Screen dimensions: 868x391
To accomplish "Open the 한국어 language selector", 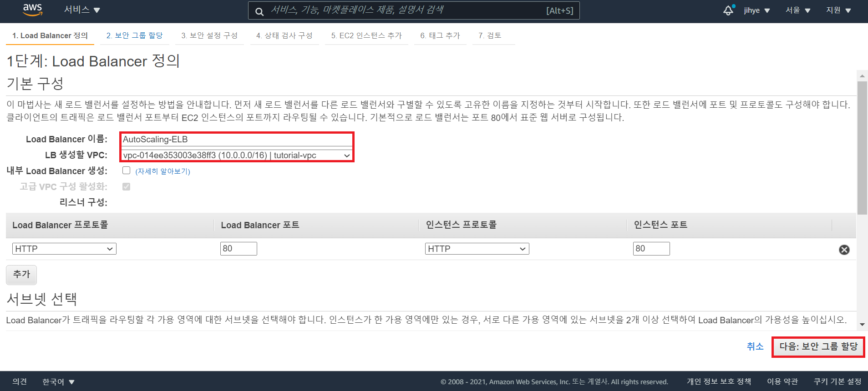I will (x=58, y=381).
